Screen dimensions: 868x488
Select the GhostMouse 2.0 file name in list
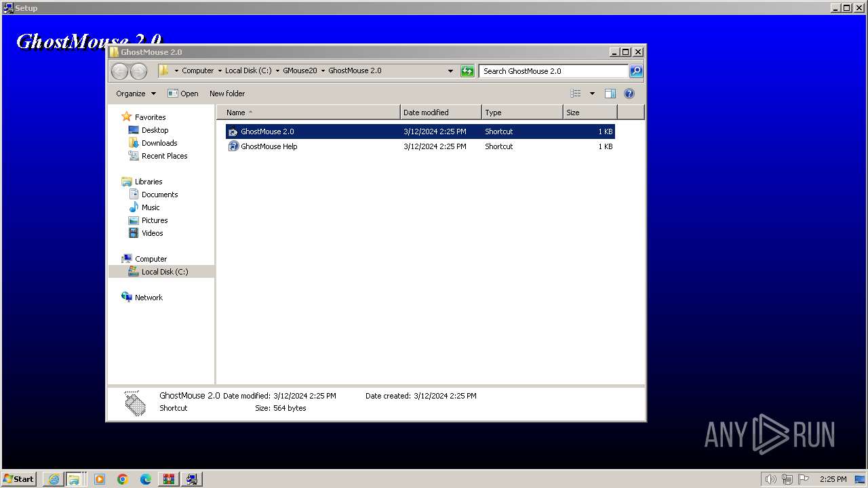(x=267, y=131)
